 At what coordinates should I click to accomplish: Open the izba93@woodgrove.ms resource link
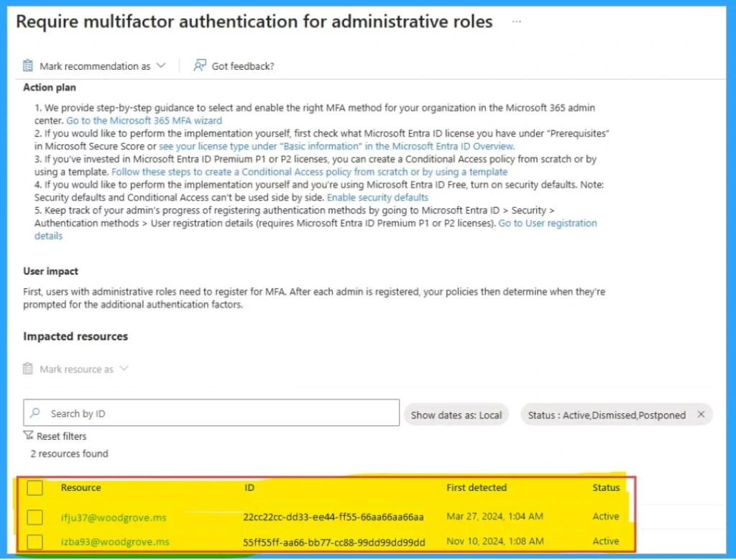[x=115, y=542]
